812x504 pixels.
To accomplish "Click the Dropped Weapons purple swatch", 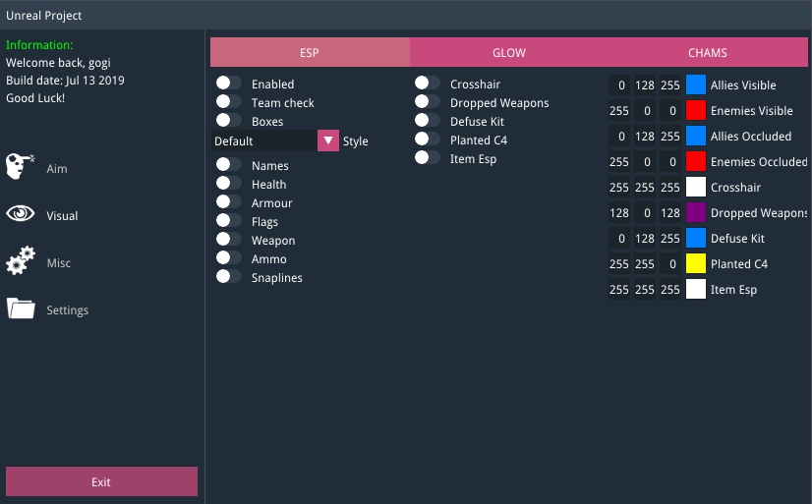I will pyautogui.click(x=696, y=213).
